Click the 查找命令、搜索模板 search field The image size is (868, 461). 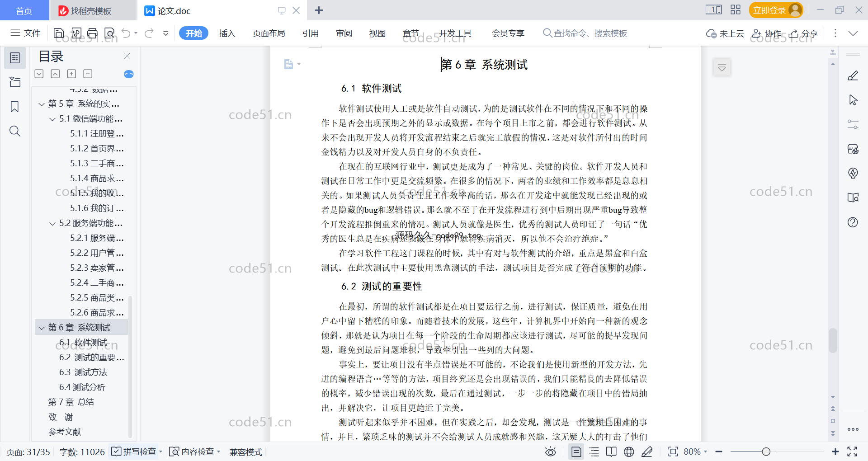(x=585, y=33)
